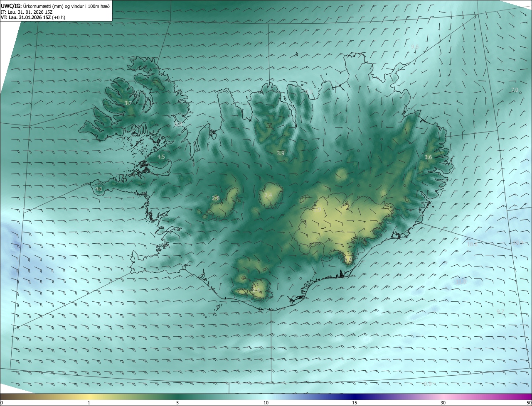Click the '1' tick on color scale

(x=89, y=403)
